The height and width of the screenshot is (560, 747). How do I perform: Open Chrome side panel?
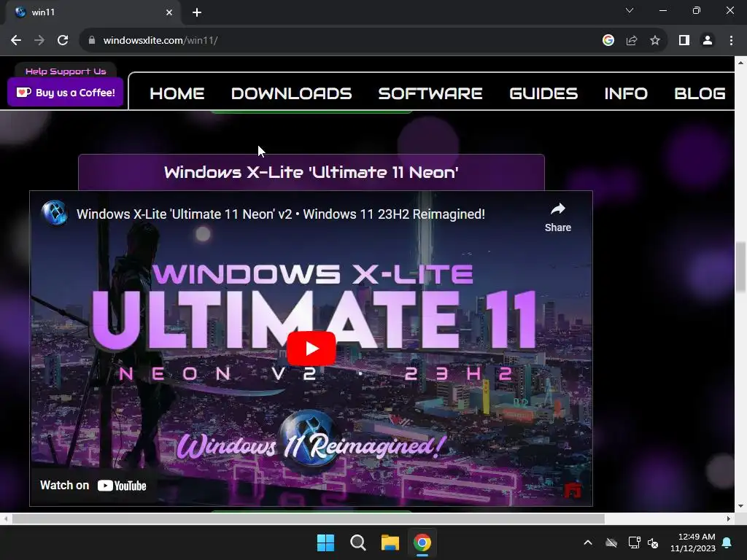684,41
